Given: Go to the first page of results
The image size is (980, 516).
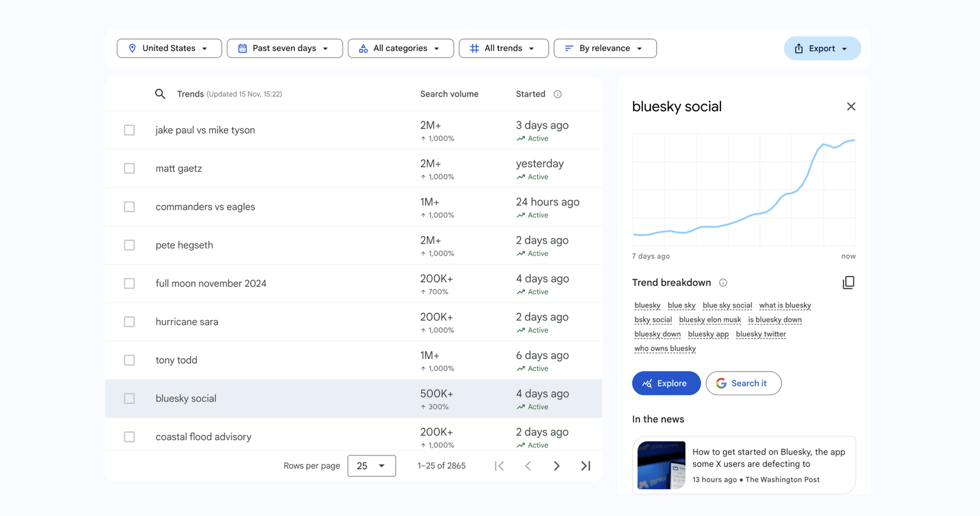Looking at the screenshot, I should pyautogui.click(x=500, y=466).
